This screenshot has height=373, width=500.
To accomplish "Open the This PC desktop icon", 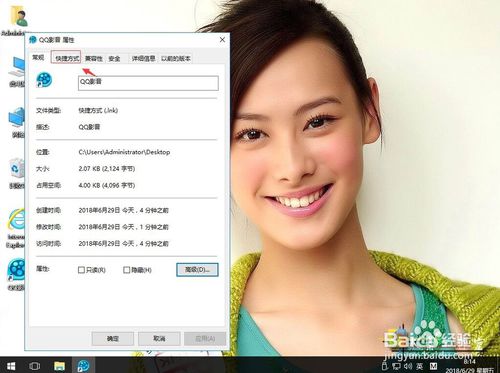I will pos(17,68).
